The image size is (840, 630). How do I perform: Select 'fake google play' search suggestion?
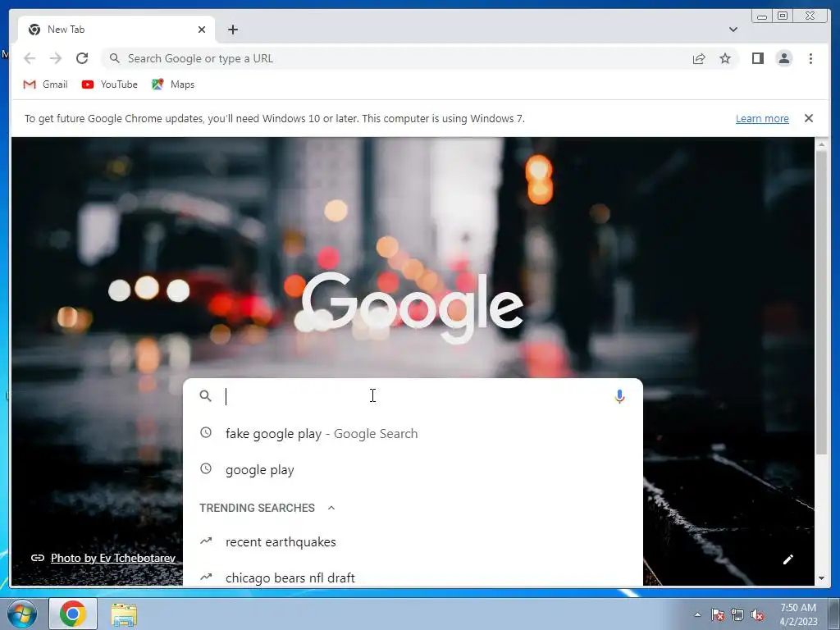413,433
